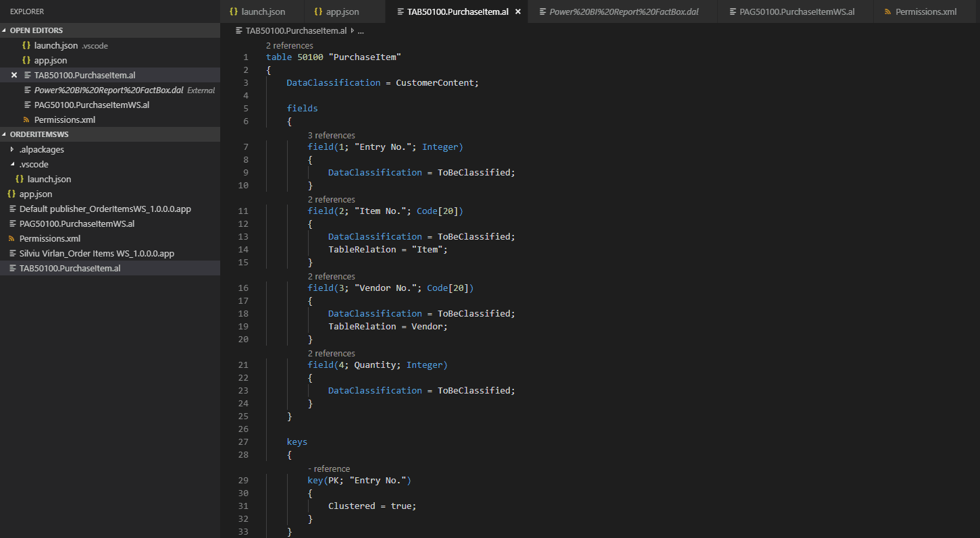Click the Silviu Virlan_Order Items WS app file icon
Image resolution: width=980 pixels, height=538 pixels.
coord(11,254)
